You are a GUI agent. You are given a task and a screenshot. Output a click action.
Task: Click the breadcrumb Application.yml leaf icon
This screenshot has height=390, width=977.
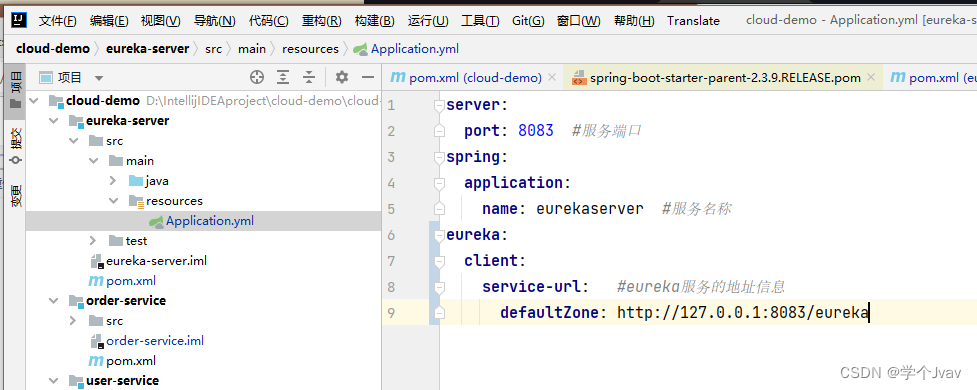pos(361,49)
